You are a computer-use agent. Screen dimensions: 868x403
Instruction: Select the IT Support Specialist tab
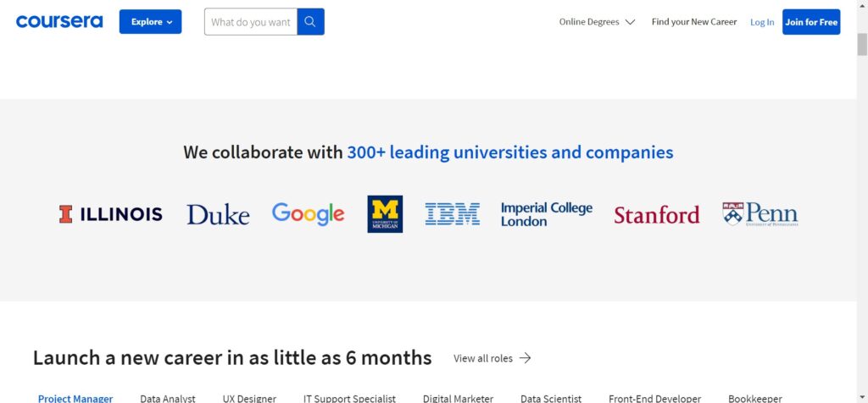349,398
